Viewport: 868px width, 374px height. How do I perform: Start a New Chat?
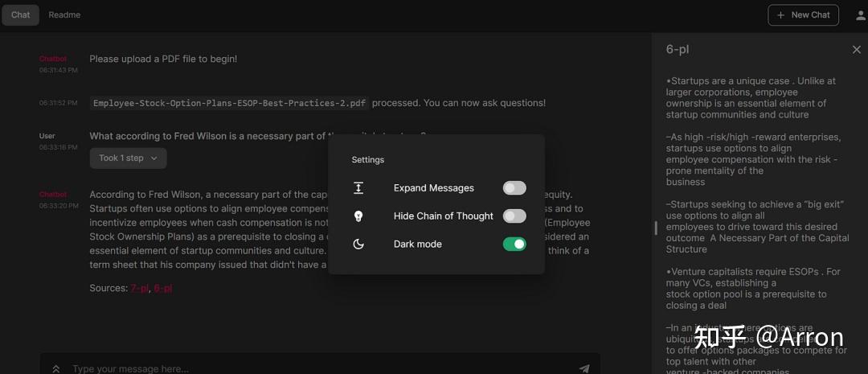[x=803, y=15]
